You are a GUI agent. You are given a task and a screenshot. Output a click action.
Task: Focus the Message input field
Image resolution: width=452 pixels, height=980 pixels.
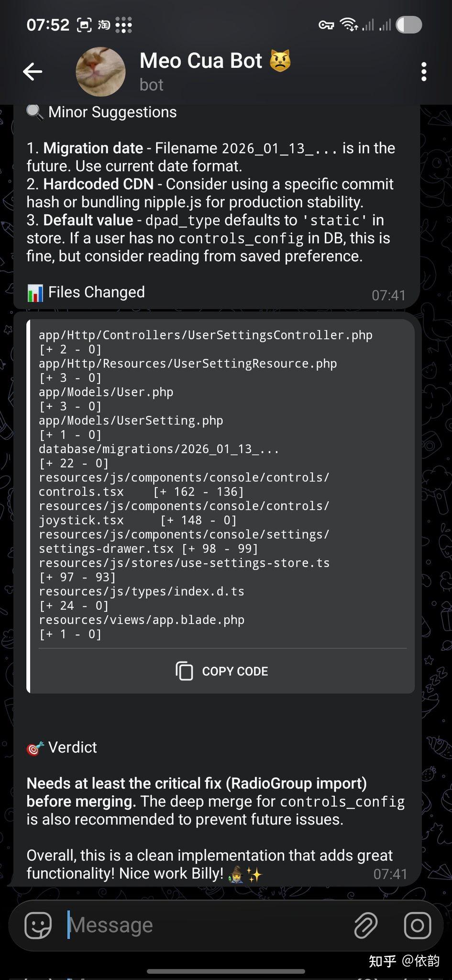point(206,925)
